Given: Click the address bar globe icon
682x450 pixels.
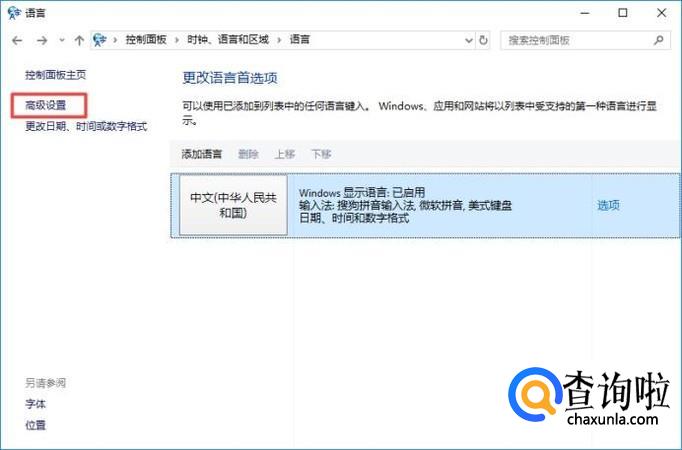Looking at the screenshot, I should pos(100,40).
